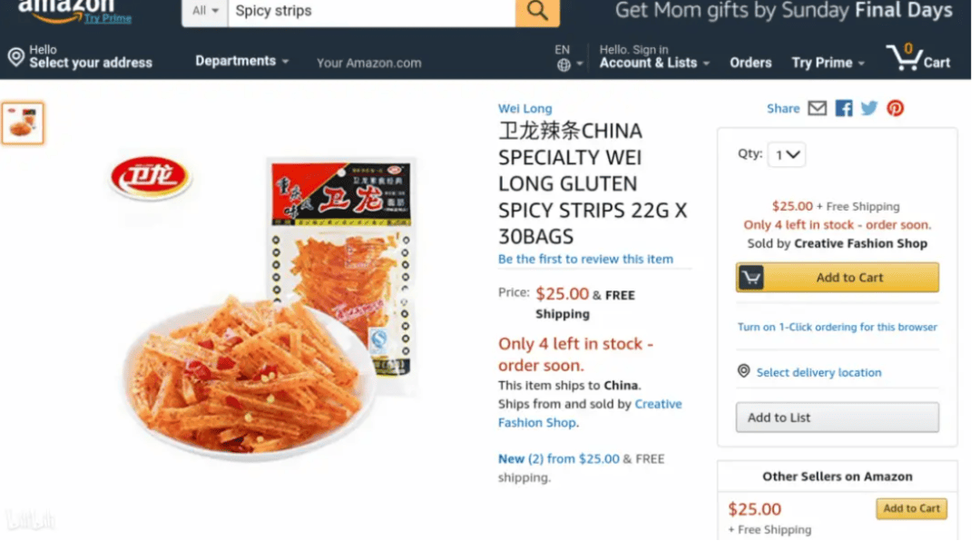Expand the Departments menu
980x541 pixels.
coord(242,61)
